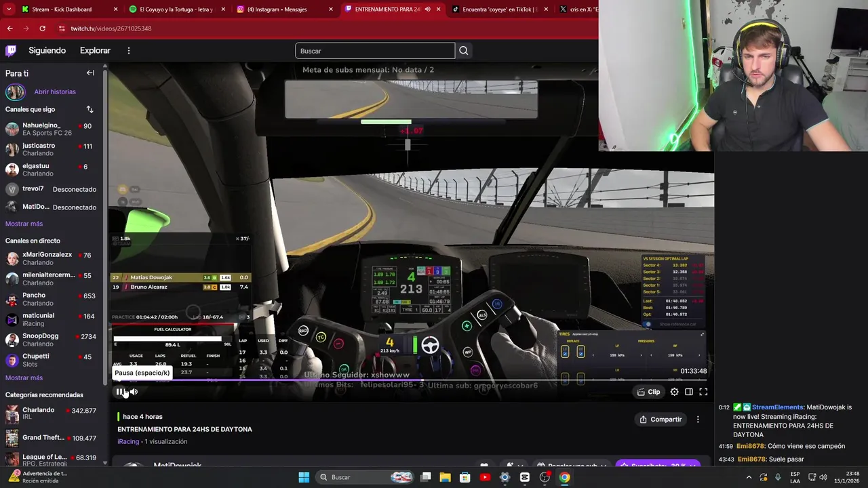This screenshot has height=488, width=868.
Task: Open File Explorer from taskbar
Action: coord(446,477)
